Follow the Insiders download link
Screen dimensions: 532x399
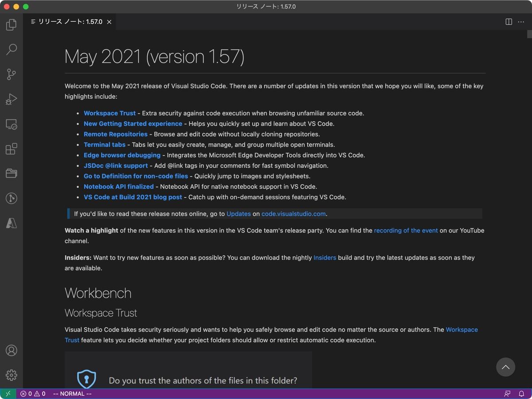[325, 258]
